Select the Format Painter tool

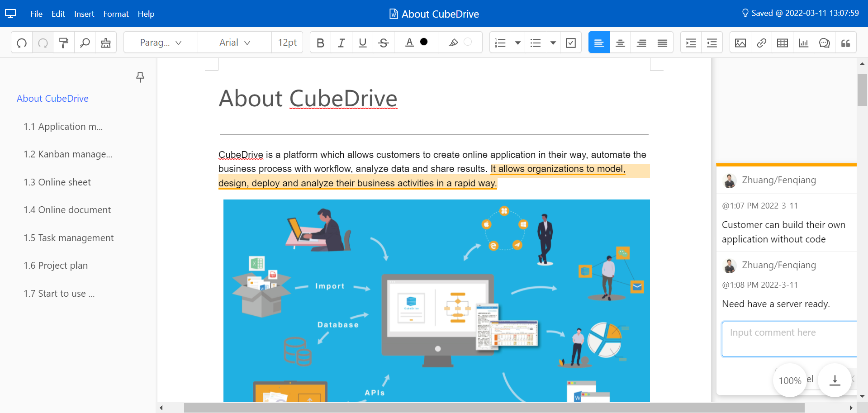pyautogui.click(x=64, y=43)
